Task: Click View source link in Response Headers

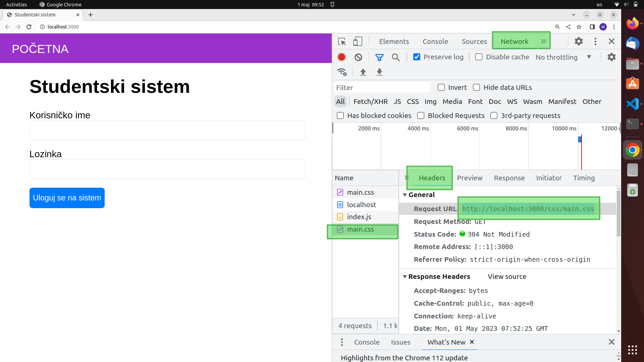Action: [506, 276]
